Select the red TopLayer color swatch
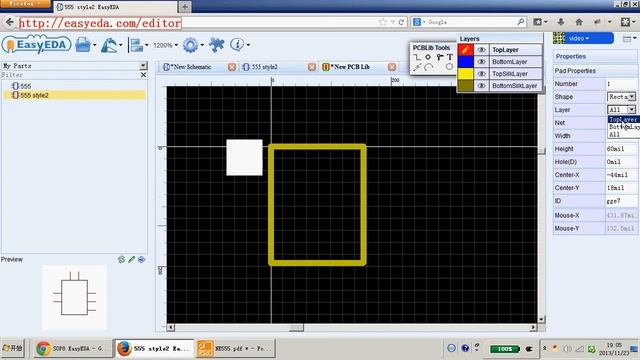This screenshot has height=360, width=640. tap(465, 50)
